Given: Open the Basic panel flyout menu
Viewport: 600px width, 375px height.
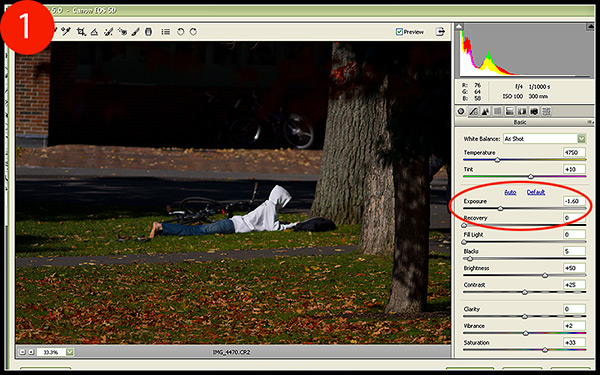Looking at the screenshot, I should 590,122.
